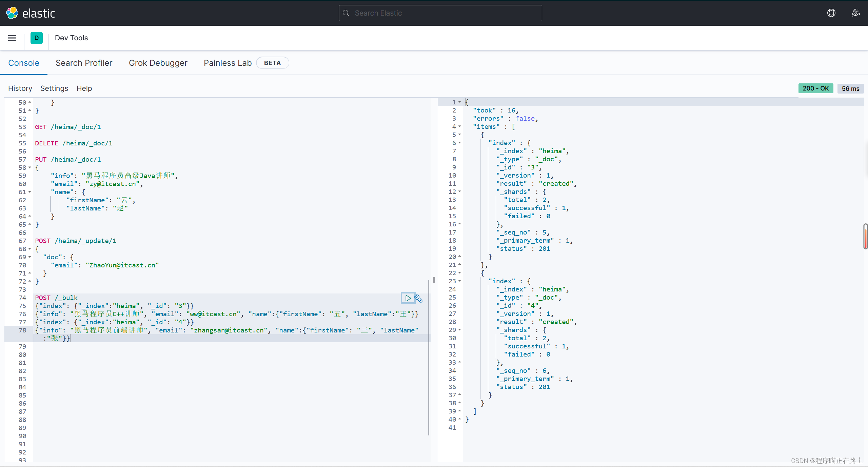Open the newsfeed celebration icon
Screen dimensions: 868x467
coord(855,13)
